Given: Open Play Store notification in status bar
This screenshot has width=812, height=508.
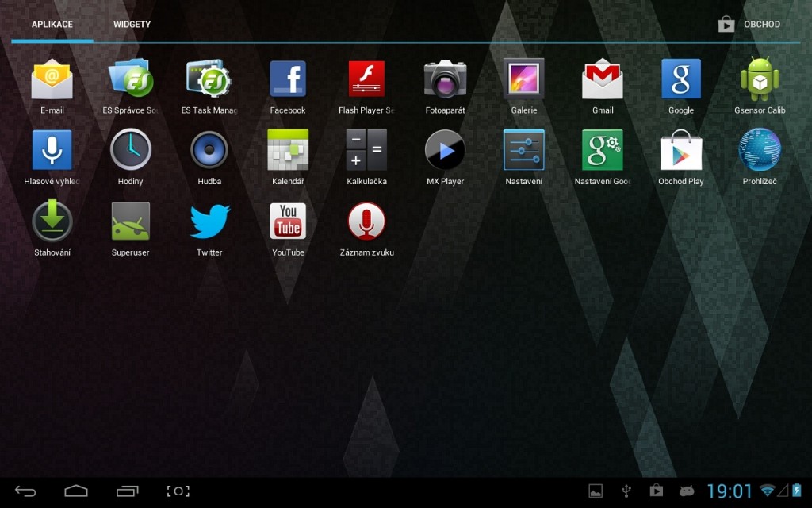Looking at the screenshot, I should coord(656,491).
